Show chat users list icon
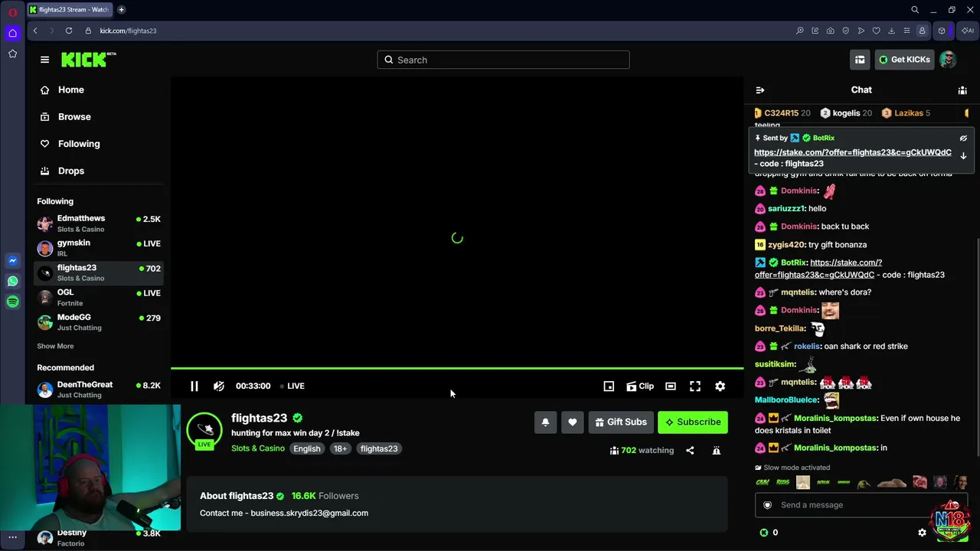 click(x=962, y=90)
